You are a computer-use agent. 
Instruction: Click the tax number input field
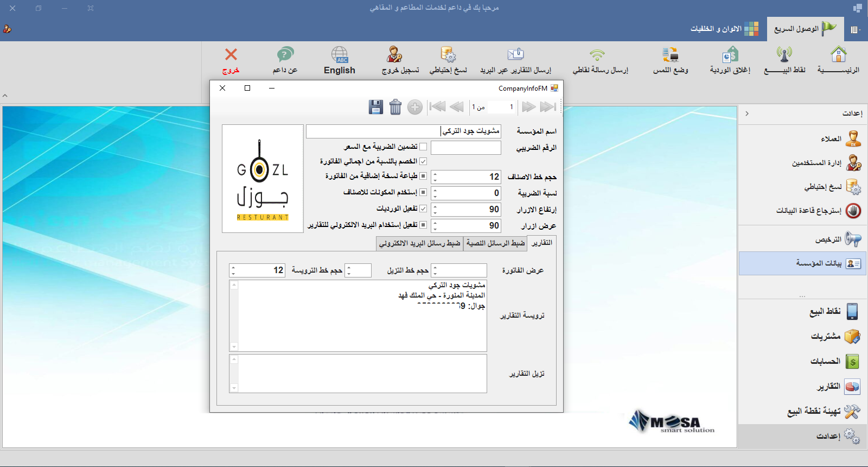coord(466,148)
